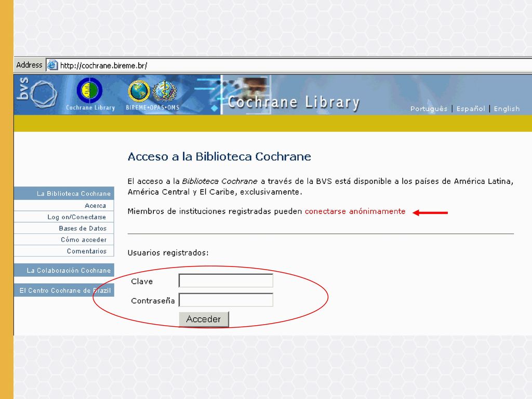Follow the conectarse anónimamente link
532x399 pixels.
coord(355,211)
